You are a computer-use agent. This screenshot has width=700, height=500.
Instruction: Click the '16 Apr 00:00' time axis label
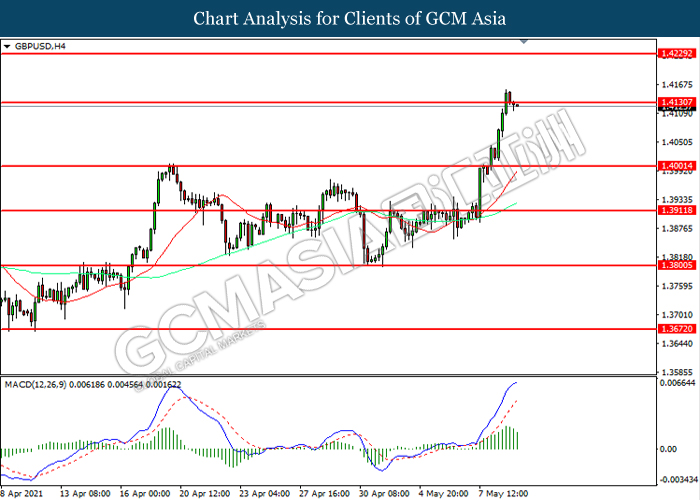point(145,494)
